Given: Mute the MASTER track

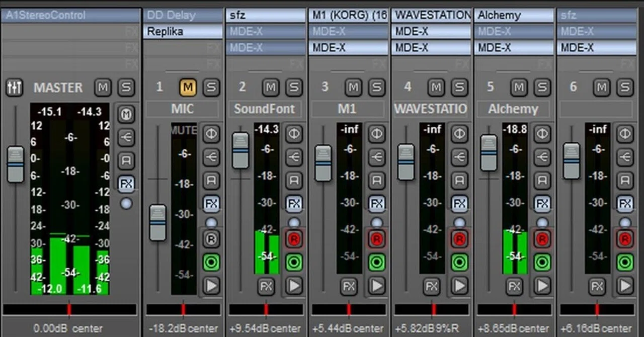Looking at the screenshot, I should click(103, 88).
